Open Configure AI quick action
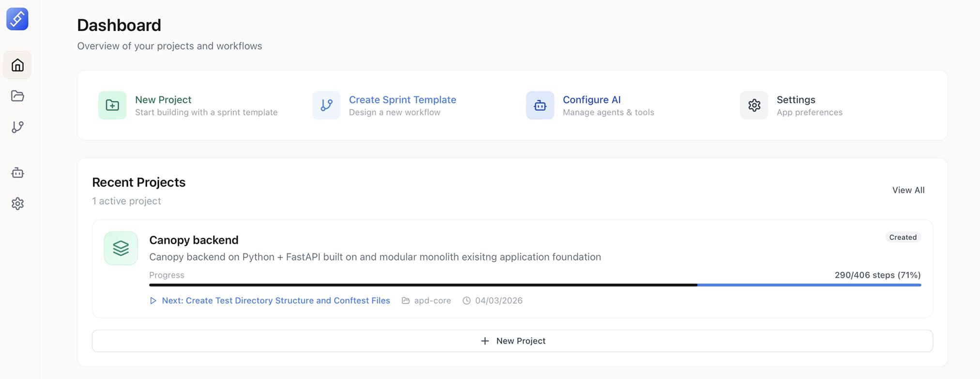 591,100
